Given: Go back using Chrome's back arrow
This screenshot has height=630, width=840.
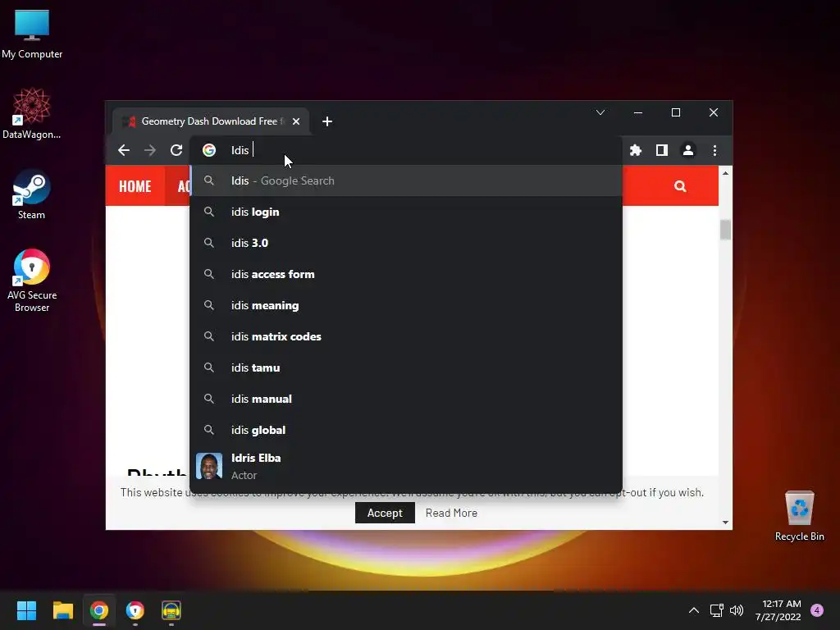Looking at the screenshot, I should click(124, 151).
